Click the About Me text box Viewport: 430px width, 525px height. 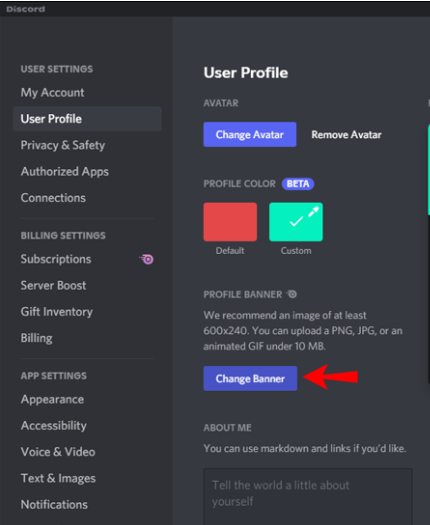click(308, 497)
